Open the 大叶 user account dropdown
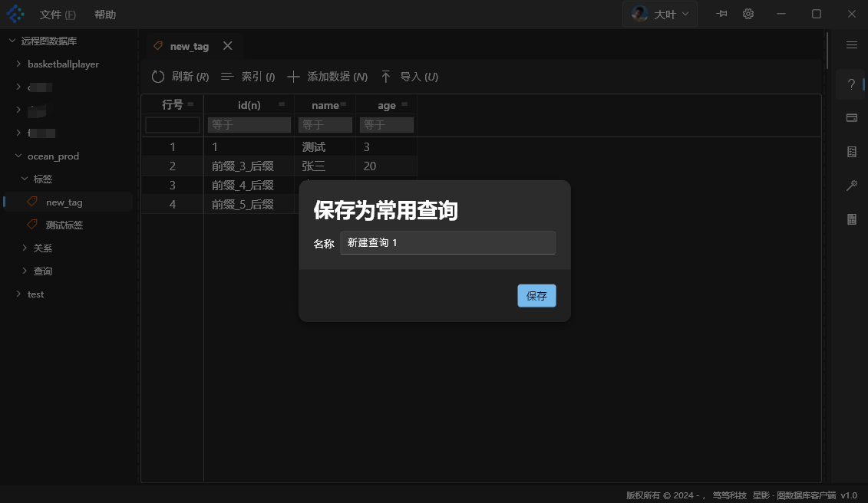 (660, 14)
